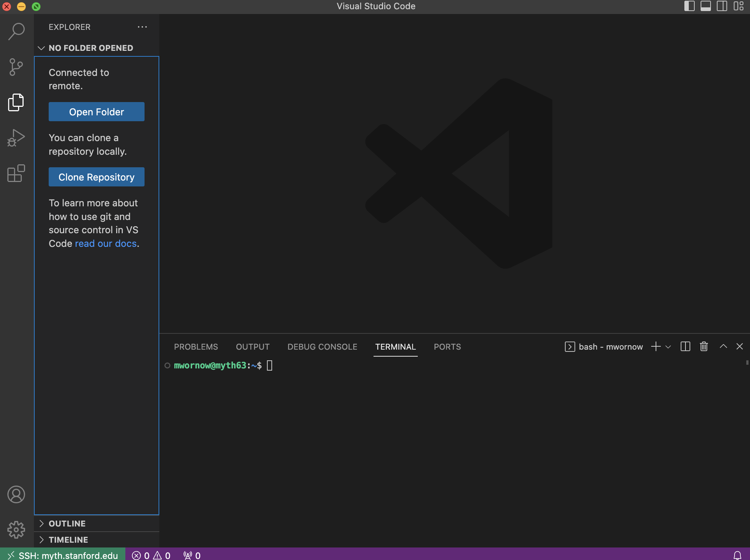
Task: Toggle the secondary side bar layout icon
Action: coord(722,6)
